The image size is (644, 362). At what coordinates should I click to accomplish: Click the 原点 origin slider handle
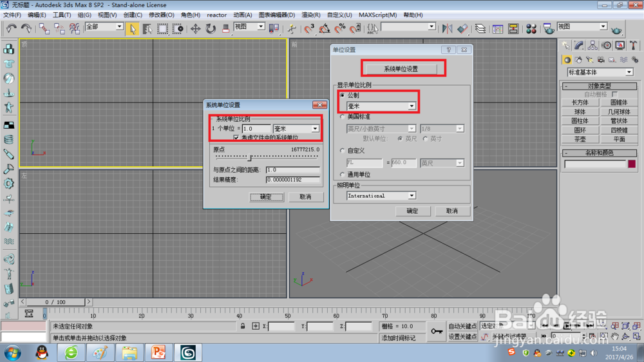[249, 157]
